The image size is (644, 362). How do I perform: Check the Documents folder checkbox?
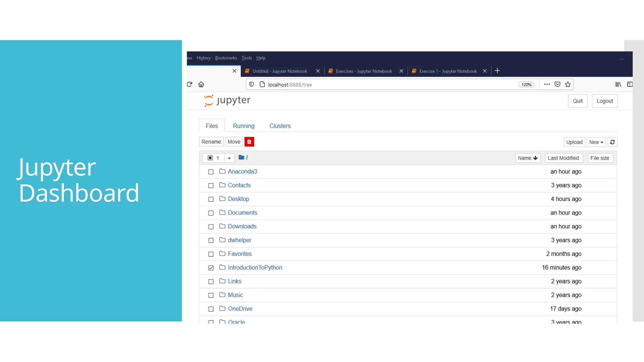coord(211,213)
